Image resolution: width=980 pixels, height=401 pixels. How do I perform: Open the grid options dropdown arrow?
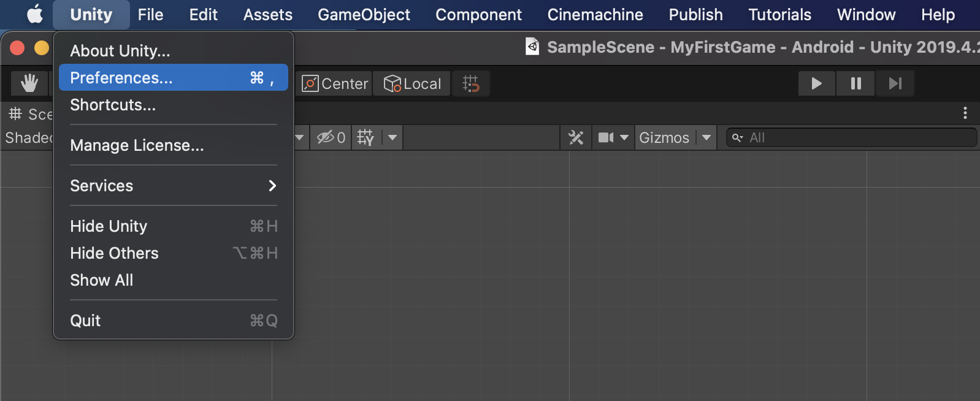pos(392,137)
